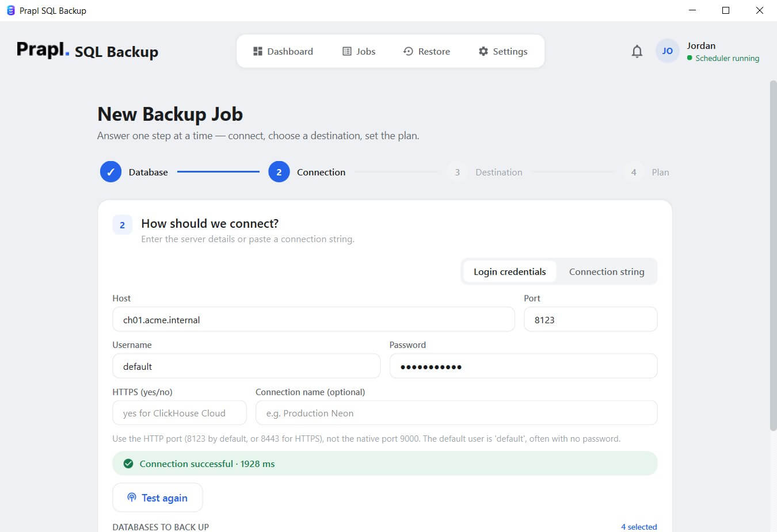The image size is (777, 532).
Task: Click the signal icon in Test again
Action: [x=132, y=497]
